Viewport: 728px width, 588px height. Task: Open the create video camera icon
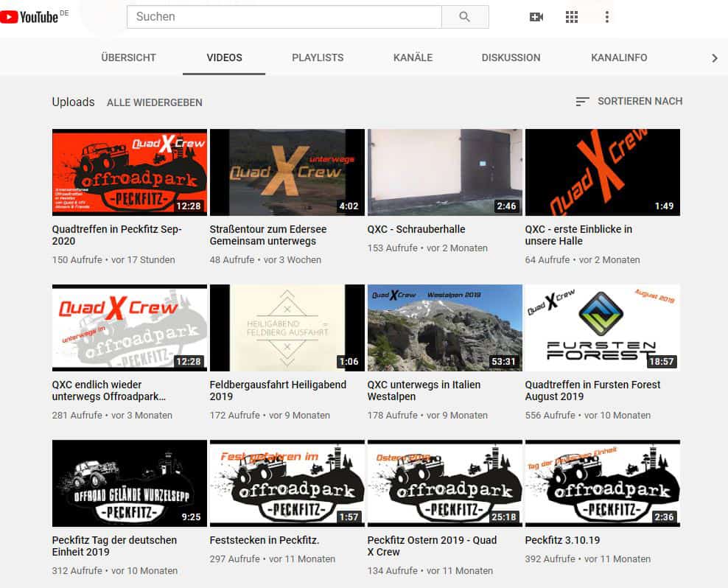536,17
